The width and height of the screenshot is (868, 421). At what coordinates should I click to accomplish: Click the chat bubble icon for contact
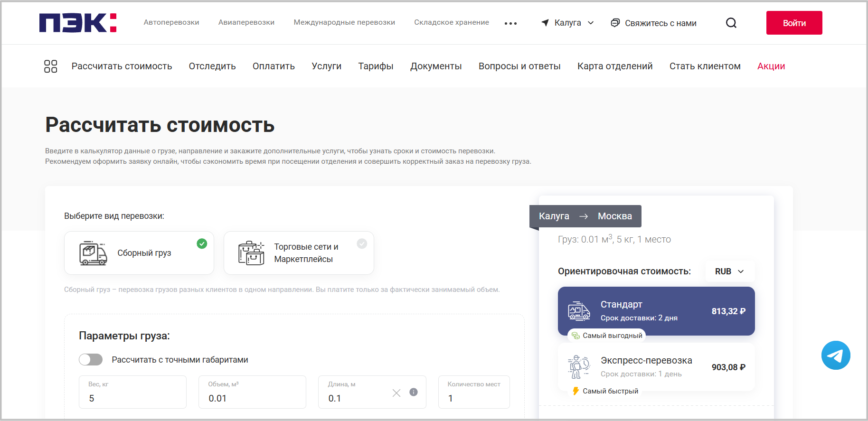[x=615, y=23]
